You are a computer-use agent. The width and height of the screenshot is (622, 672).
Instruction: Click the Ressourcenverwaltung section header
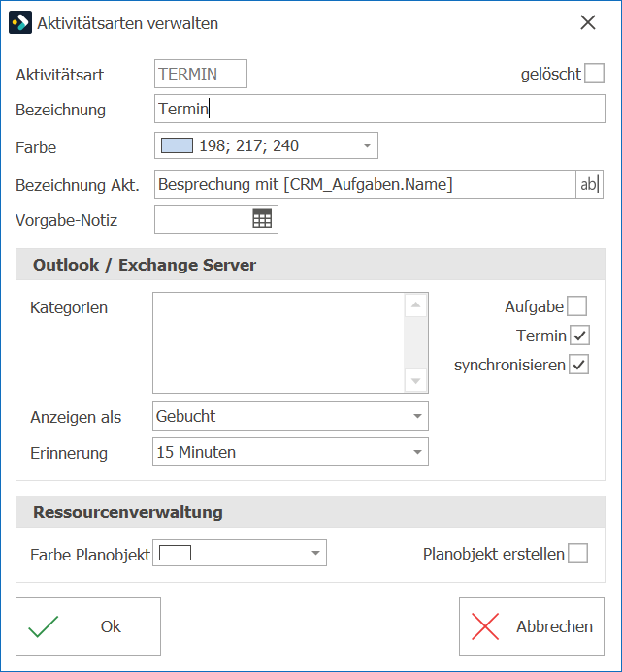(311, 512)
